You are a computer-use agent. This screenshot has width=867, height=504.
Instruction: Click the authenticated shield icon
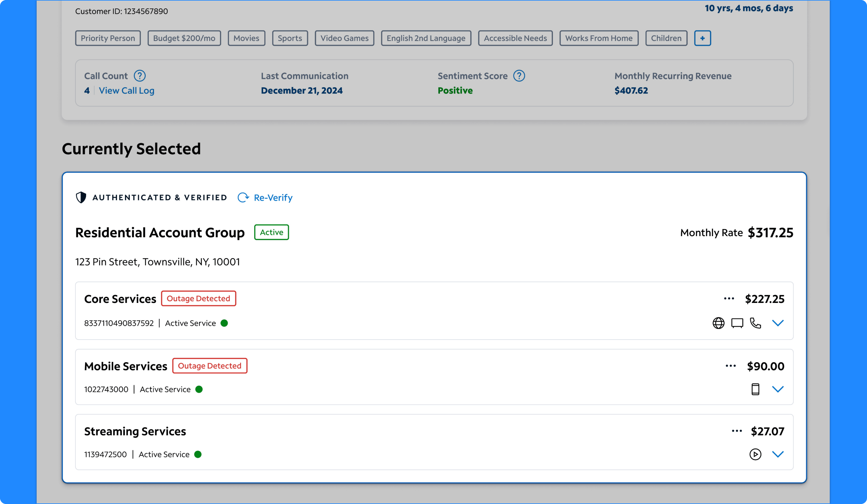[x=81, y=197]
